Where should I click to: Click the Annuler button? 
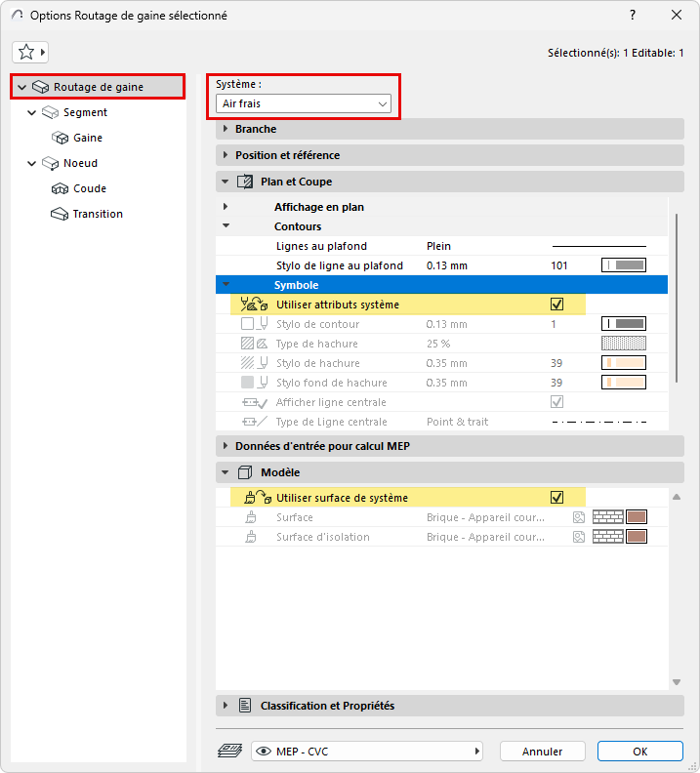pos(542,752)
